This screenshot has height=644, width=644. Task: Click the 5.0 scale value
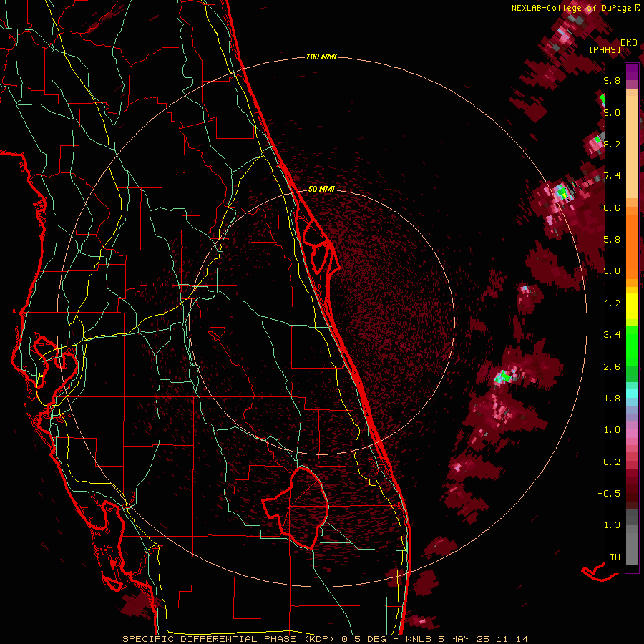(x=612, y=271)
